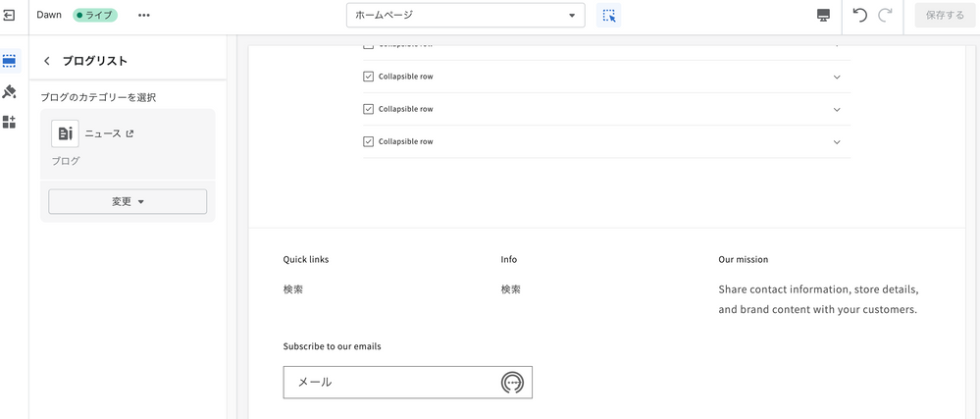Open theme settings paintbrush icon
The image size is (980, 419).
tap(10, 91)
